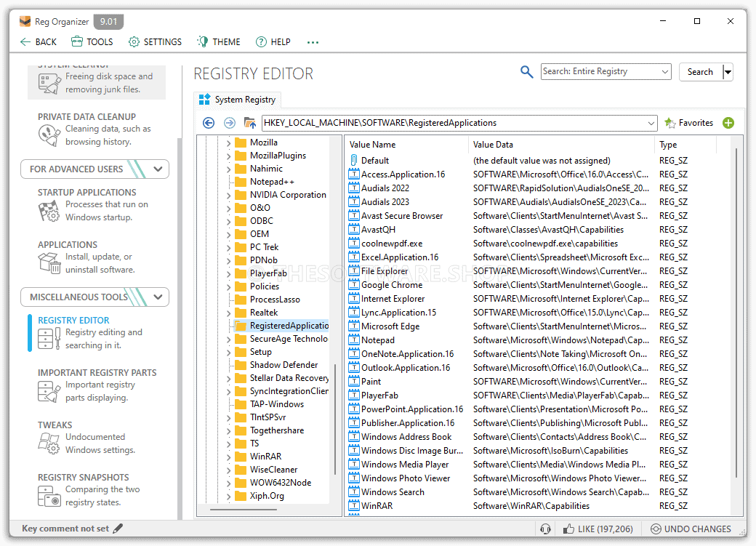Expand the Realtek tree node
Viewport: 756px width, 546px height.
click(228, 313)
